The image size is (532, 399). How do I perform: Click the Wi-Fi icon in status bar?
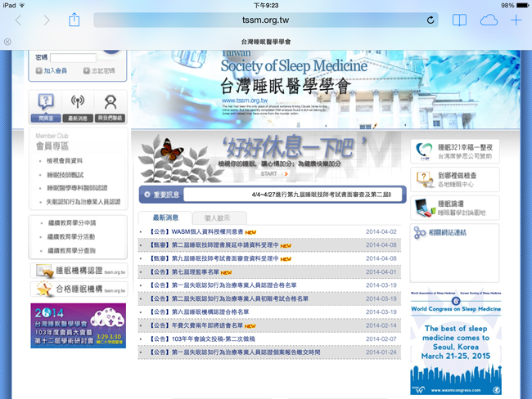click(22, 5)
